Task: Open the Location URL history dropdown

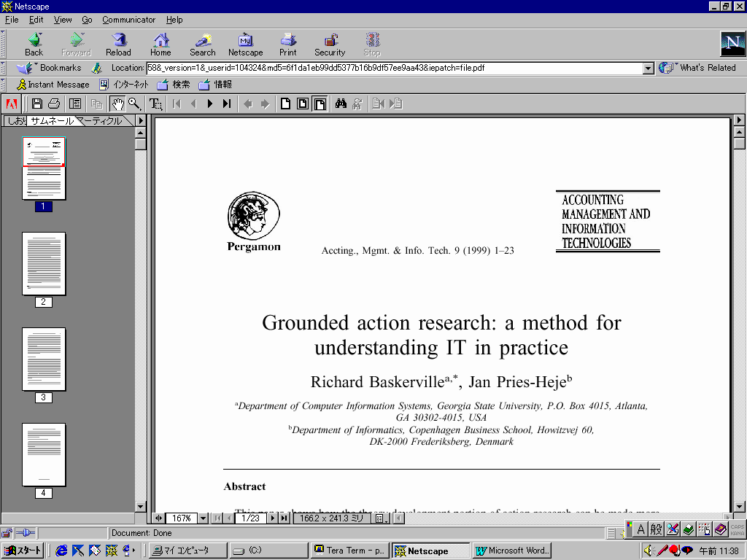Action: coord(648,68)
